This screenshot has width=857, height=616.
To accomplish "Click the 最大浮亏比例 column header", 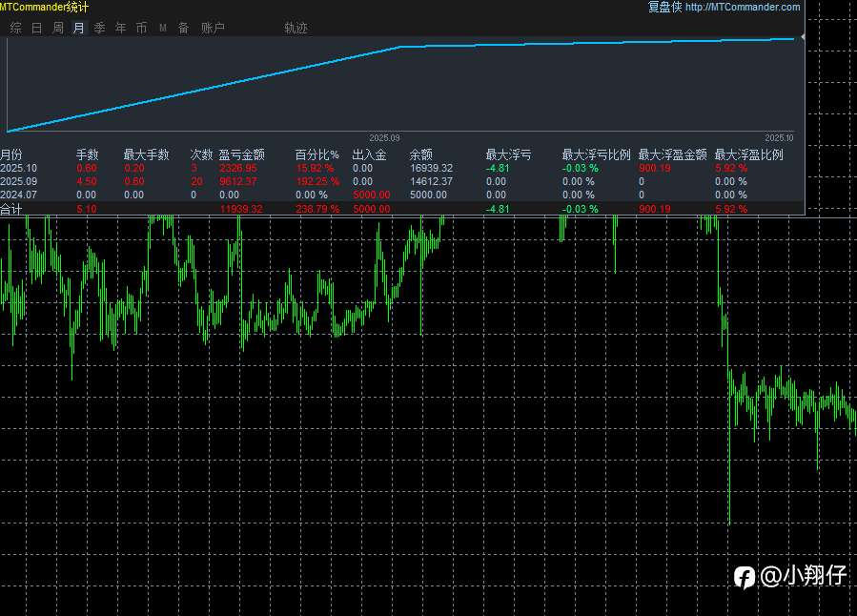I will (x=597, y=154).
